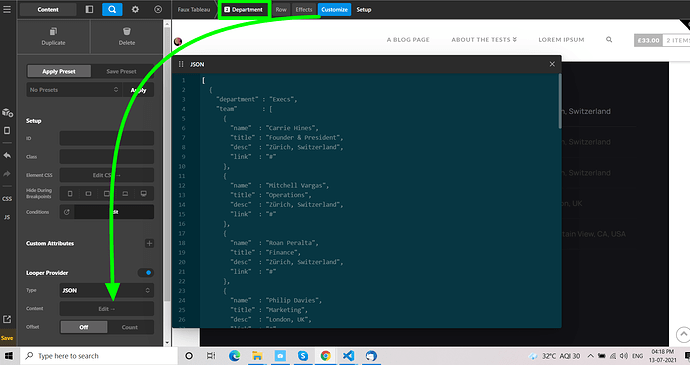Click the layout panel icon beside Content
This screenshot has height=365, width=690.
point(89,9)
